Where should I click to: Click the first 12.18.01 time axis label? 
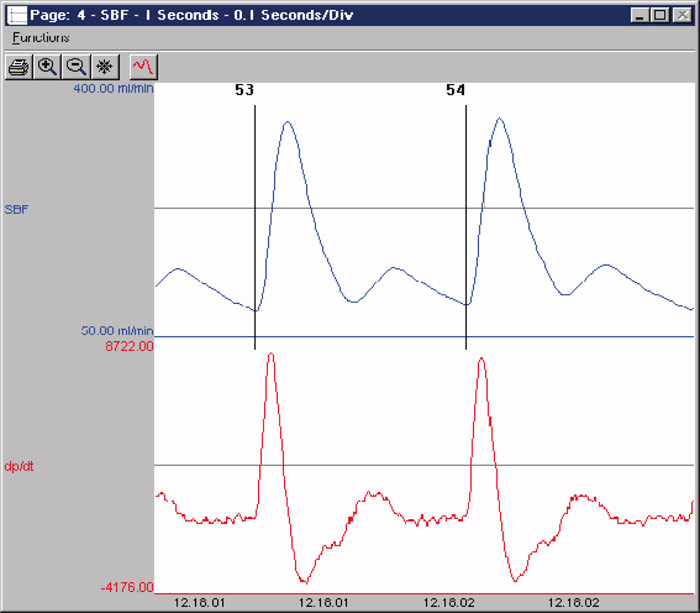(199, 603)
